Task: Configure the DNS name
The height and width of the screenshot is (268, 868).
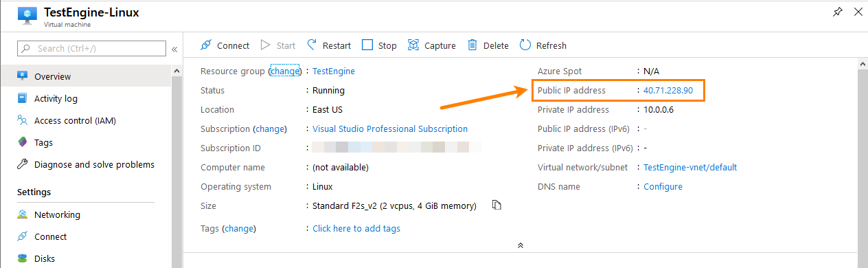Action: pyautogui.click(x=663, y=186)
